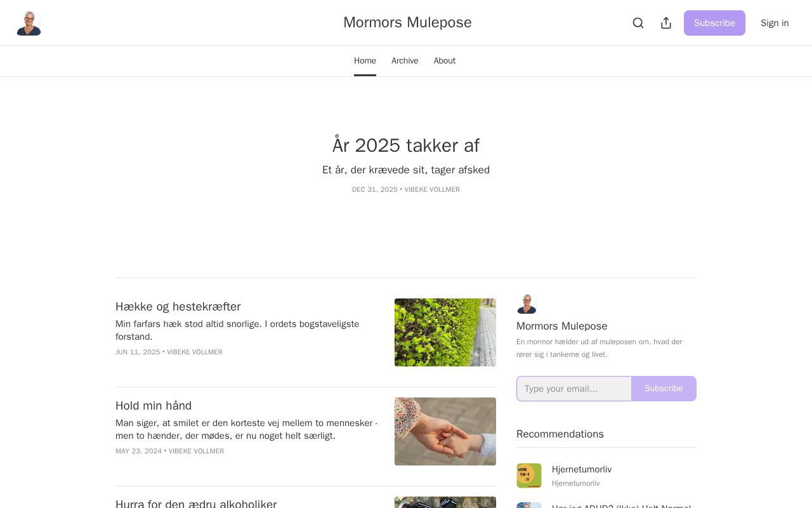812x508 pixels.
Task: Click the sidebar Mormors Mulepose avatar
Action: click(527, 304)
